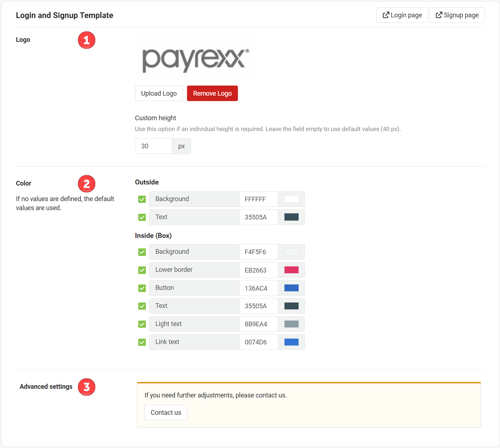Click the Advanced settings heading
The width and height of the screenshot is (500, 448).
(x=46, y=387)
